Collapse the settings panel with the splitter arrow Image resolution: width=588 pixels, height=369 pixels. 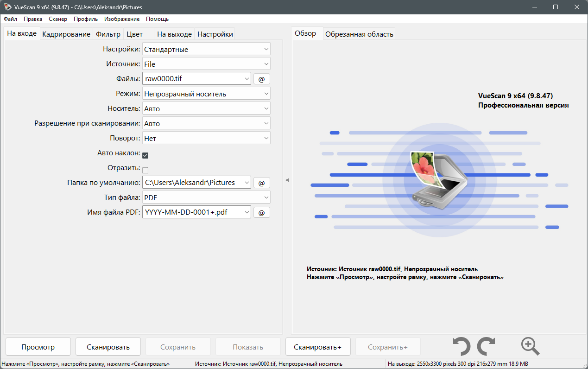(287, 180)
